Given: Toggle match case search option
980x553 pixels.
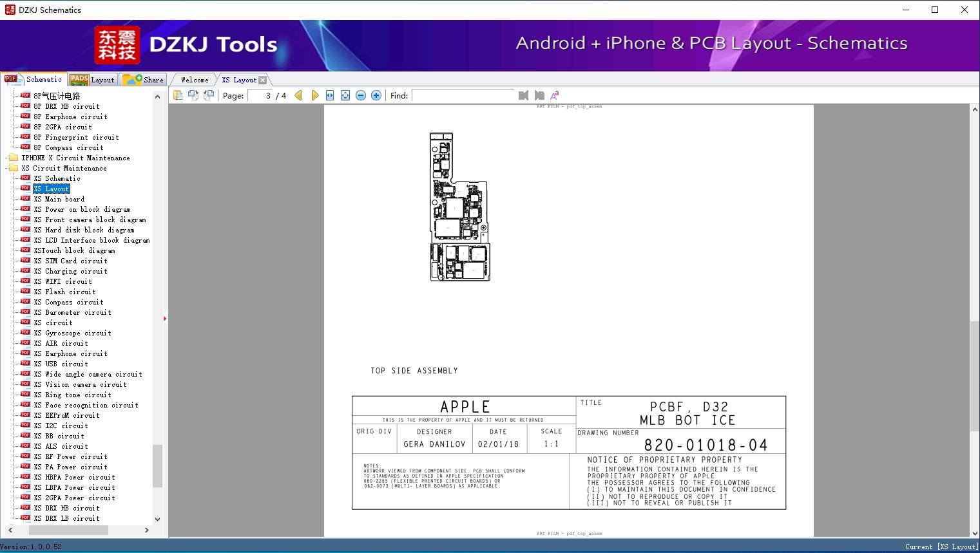Looking at the screenshot, I should point(554,95).
